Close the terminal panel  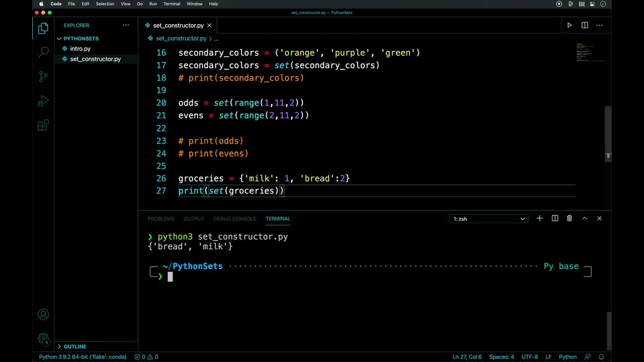[x=599, y=218]
